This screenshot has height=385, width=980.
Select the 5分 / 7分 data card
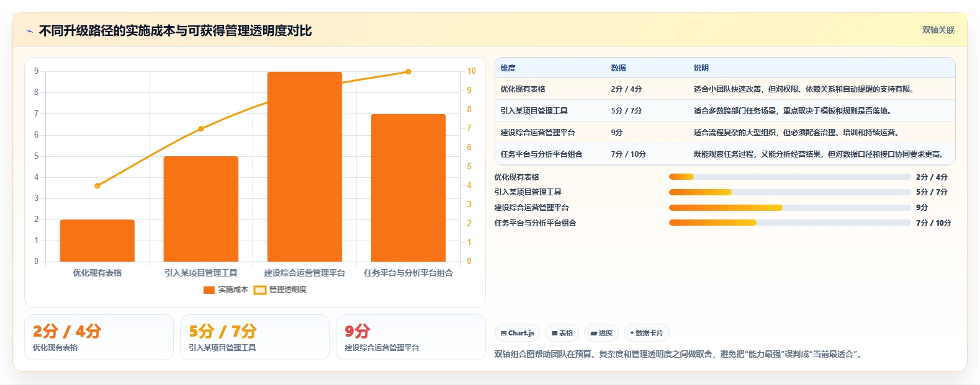tap(254, 337)
